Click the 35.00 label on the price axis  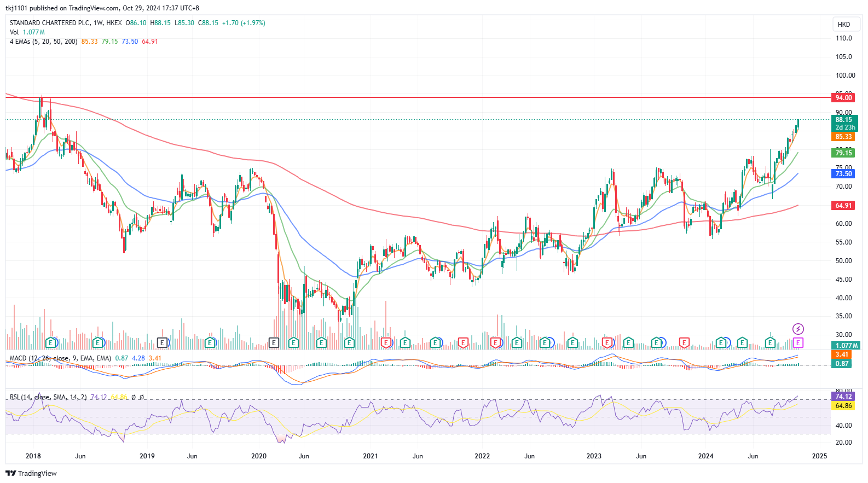tap(843, 316)
